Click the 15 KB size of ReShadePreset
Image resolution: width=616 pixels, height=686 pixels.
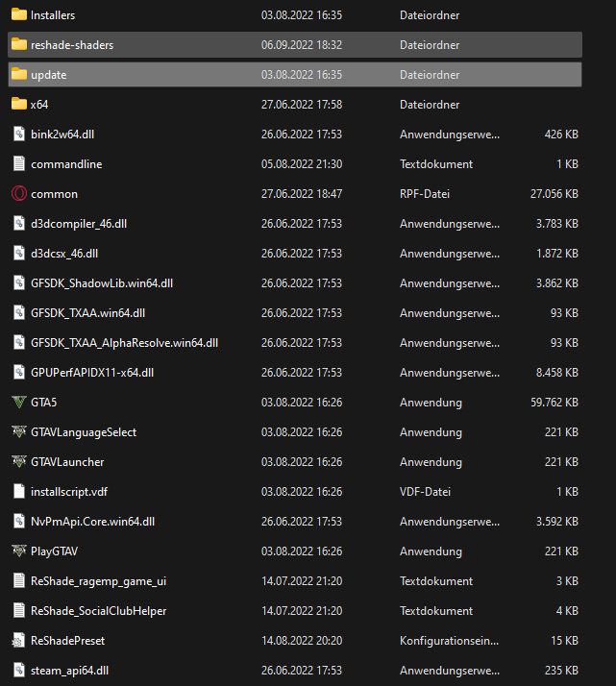(564, 641)
